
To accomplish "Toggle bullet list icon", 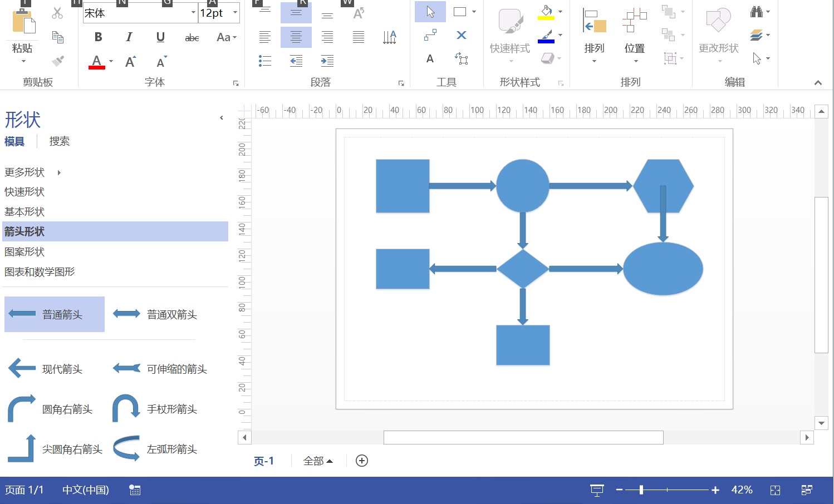I will (x=265, y=61).
